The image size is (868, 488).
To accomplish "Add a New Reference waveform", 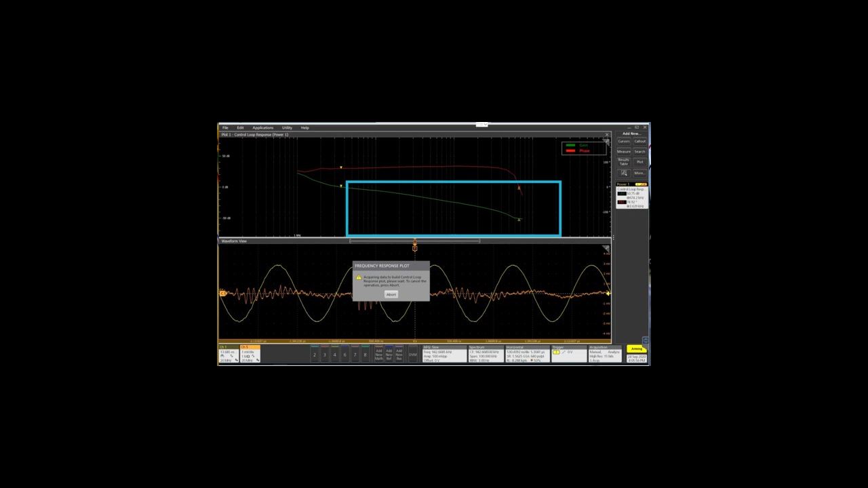I will 389,354.
